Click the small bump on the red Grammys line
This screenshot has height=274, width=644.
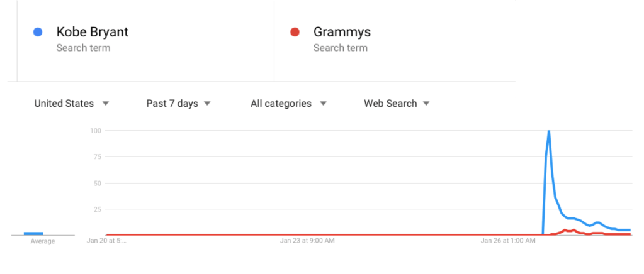565,230
